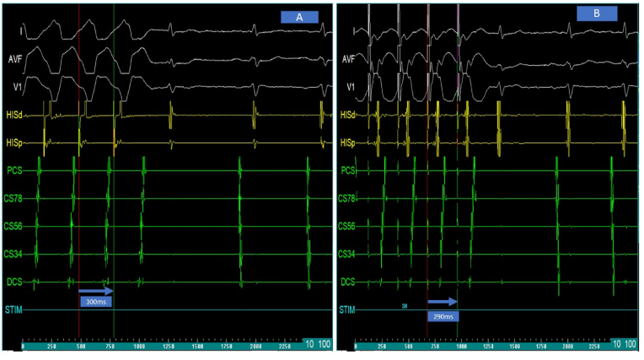
Task: Select PCS channel label in panel B
Action: pyautogui.click(x=348, y=170)
